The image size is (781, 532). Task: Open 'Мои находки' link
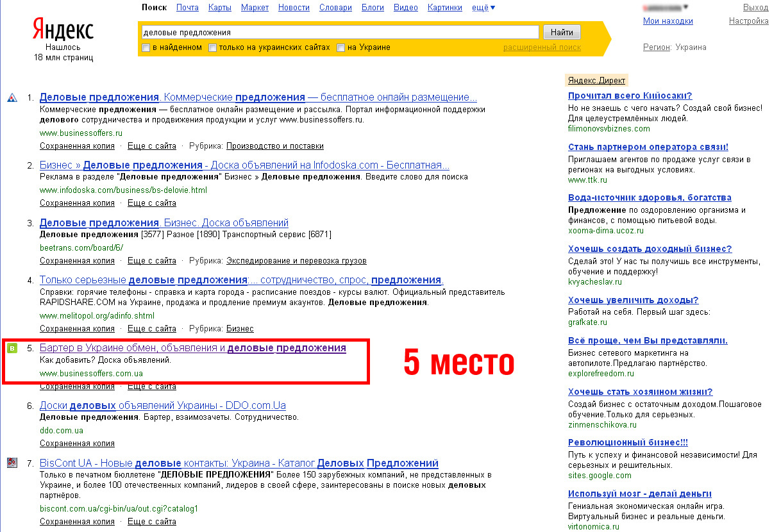[x=668, y=21]
